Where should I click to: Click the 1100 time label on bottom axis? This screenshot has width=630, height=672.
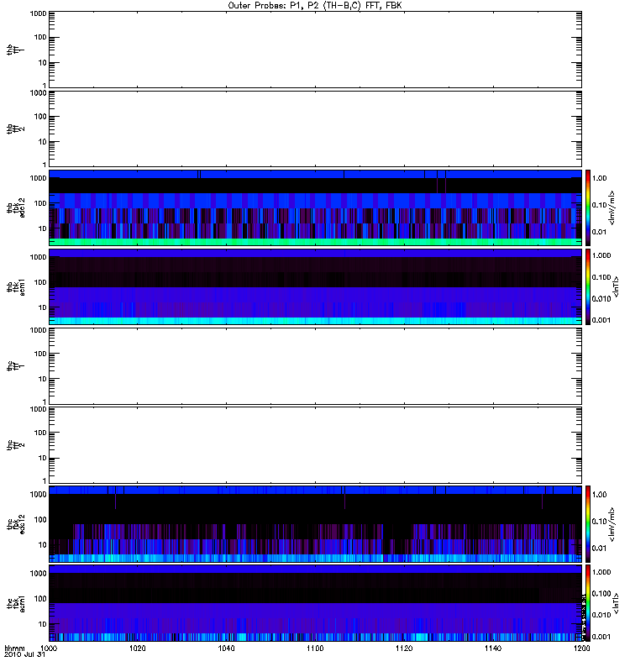(315, 648)
